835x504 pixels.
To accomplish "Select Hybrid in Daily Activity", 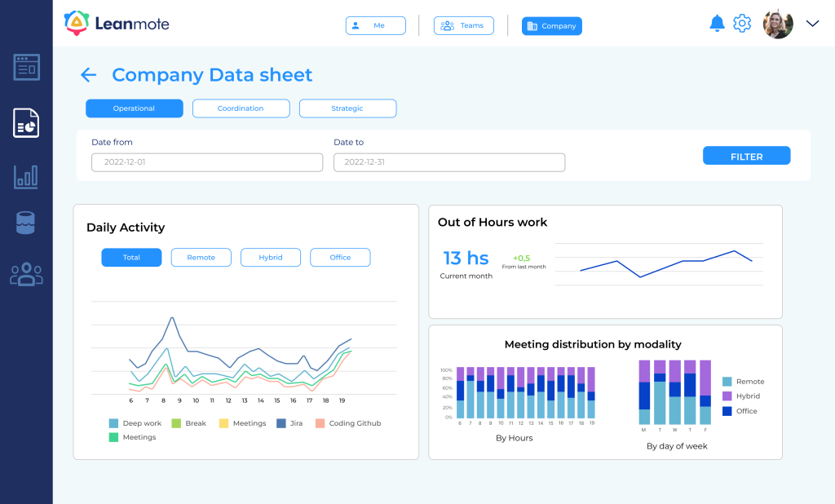I will [x=271, y=258].
